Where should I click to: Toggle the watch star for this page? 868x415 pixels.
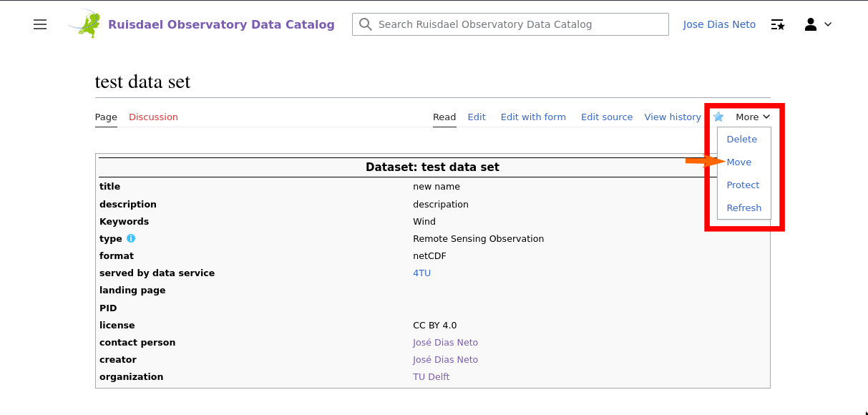pos(718,117)
